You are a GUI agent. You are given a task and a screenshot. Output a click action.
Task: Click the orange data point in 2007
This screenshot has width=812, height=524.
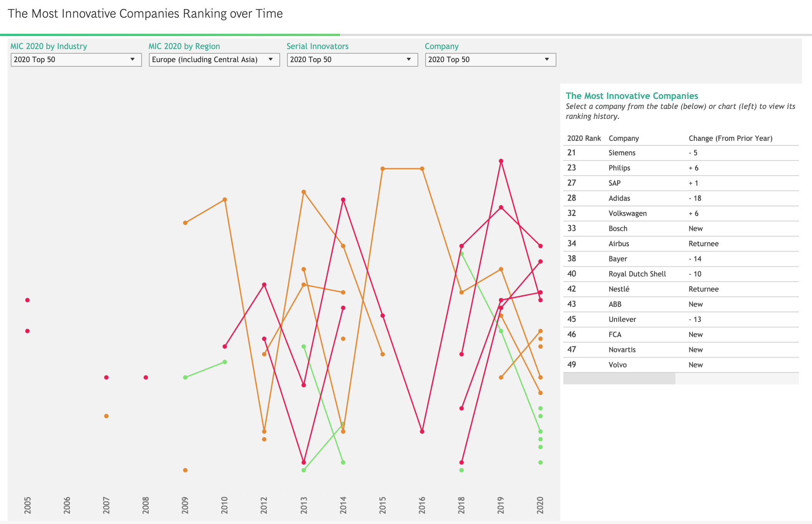(106, 416)
